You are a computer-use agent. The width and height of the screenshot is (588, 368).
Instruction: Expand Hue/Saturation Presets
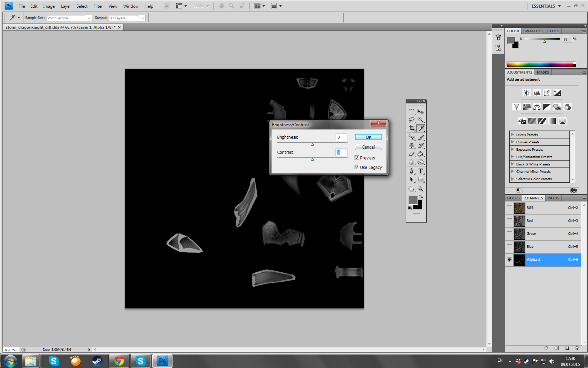coord(512,157)
